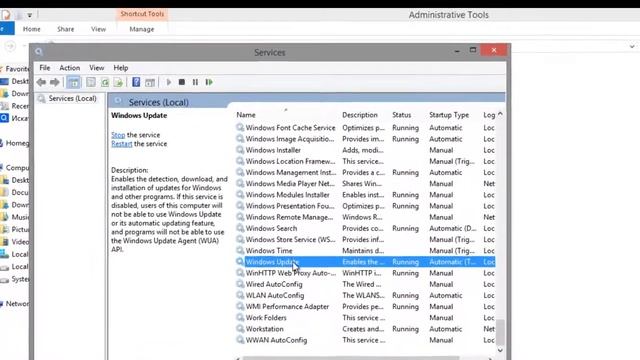The image size is (640, 360).
Task: Click the Show/Hide Action Pane toolbar icon
Action: (x=150, y=82)
